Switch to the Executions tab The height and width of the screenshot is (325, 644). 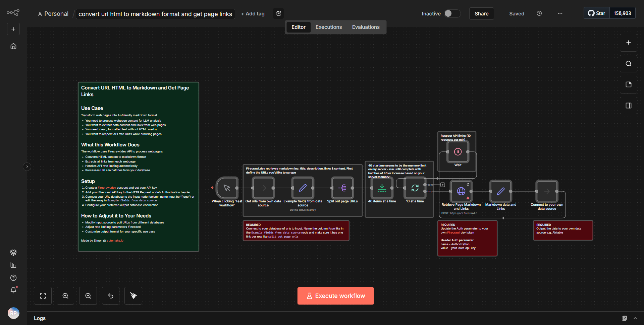(x=328, y=27)
